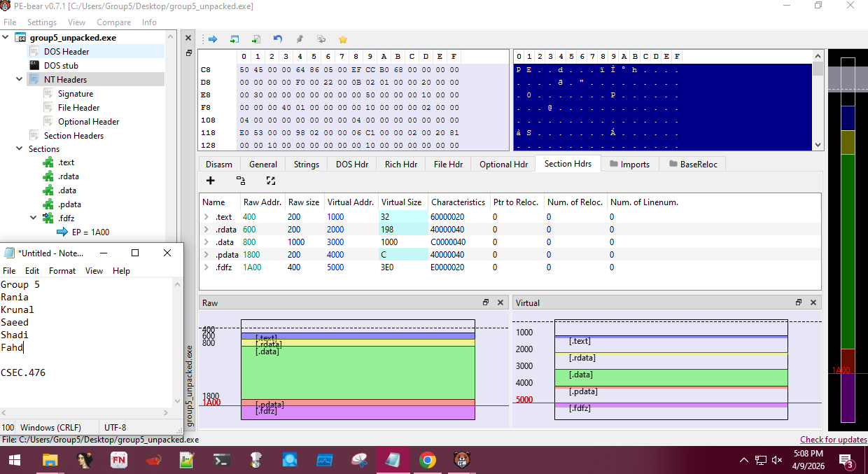Expand the .text row in section table

pyautogui.click(x=206, y=217)
